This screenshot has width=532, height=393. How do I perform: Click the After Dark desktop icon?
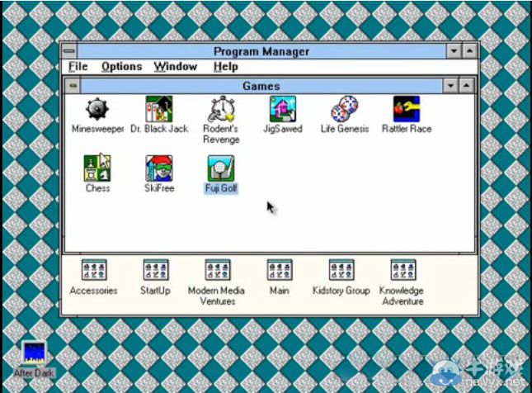(x=34, y=353)
